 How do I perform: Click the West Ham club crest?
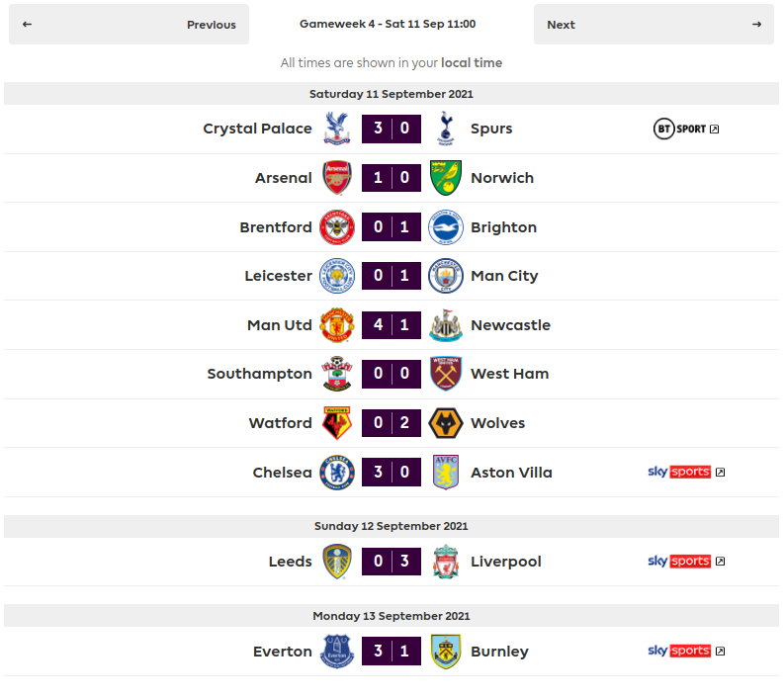tap(446, 374)
